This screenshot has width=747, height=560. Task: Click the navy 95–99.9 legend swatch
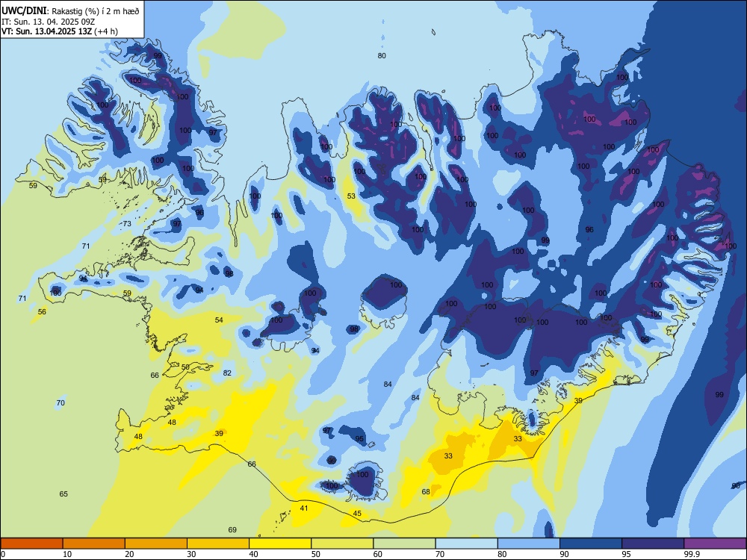click(x=653, y=544)
